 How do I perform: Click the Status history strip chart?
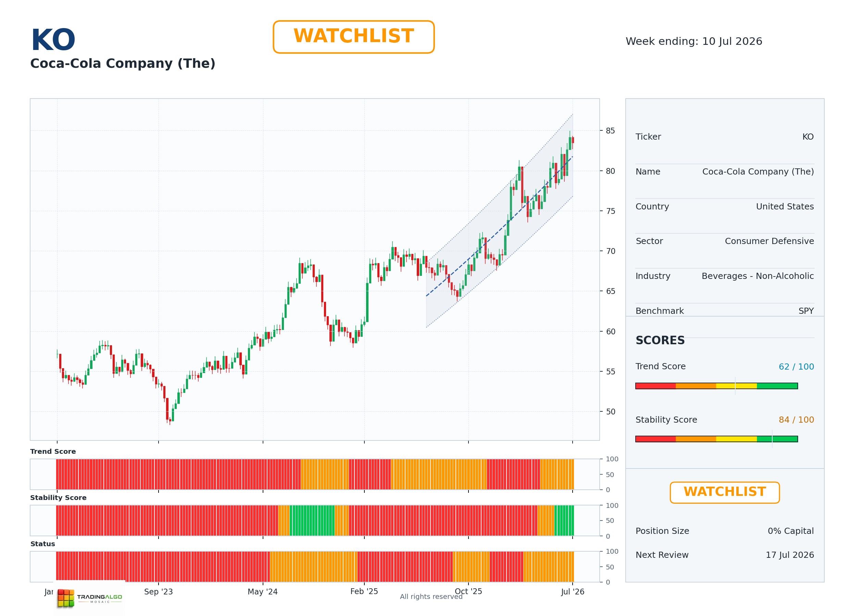315,567
